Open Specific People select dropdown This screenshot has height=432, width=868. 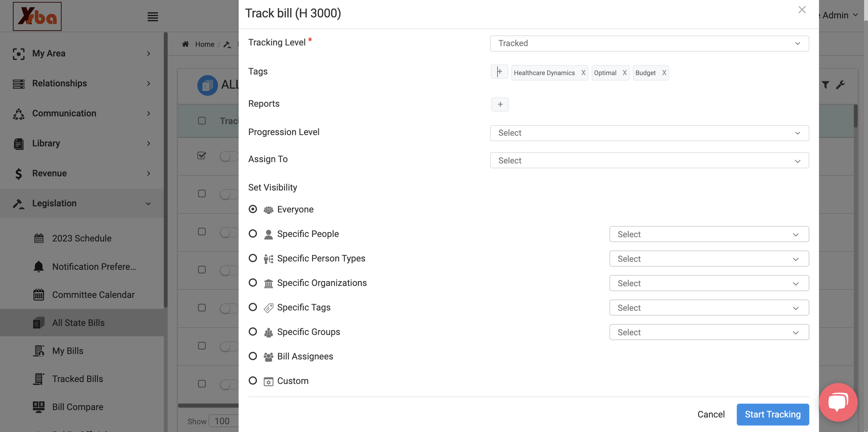pyautogui.click(x=709, y=234)
